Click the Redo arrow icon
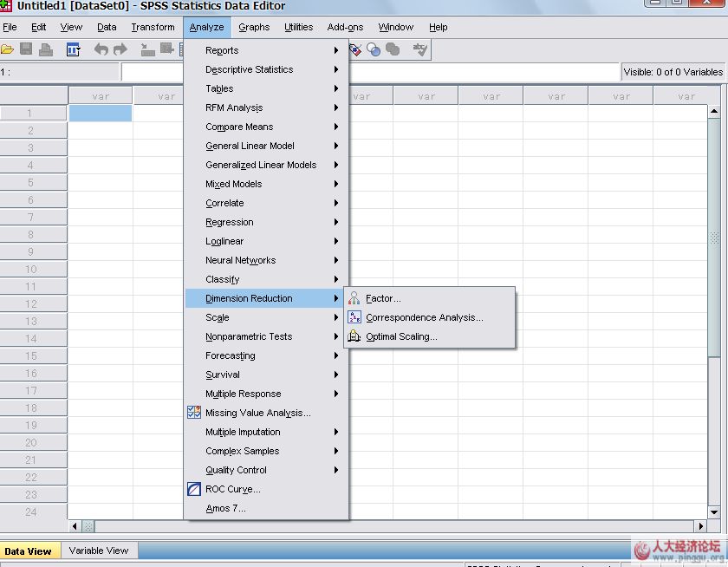The image size is (728, 567). click(120, 49)
